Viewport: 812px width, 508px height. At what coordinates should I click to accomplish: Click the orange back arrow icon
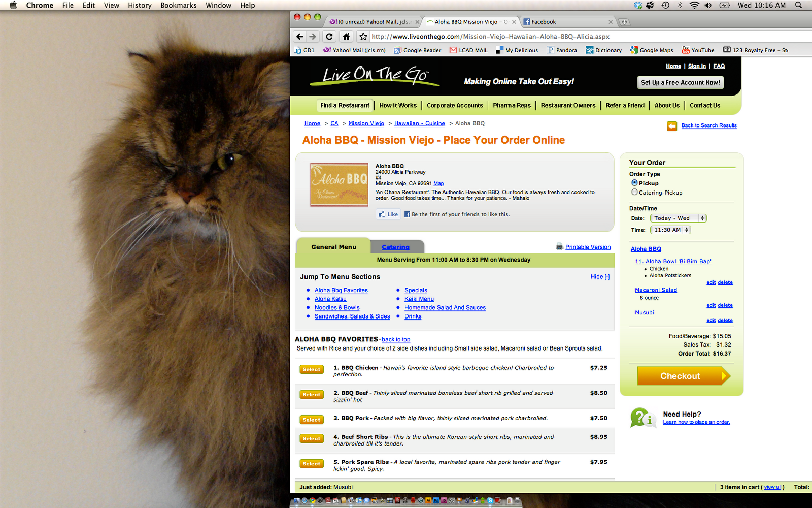point(672,126)
